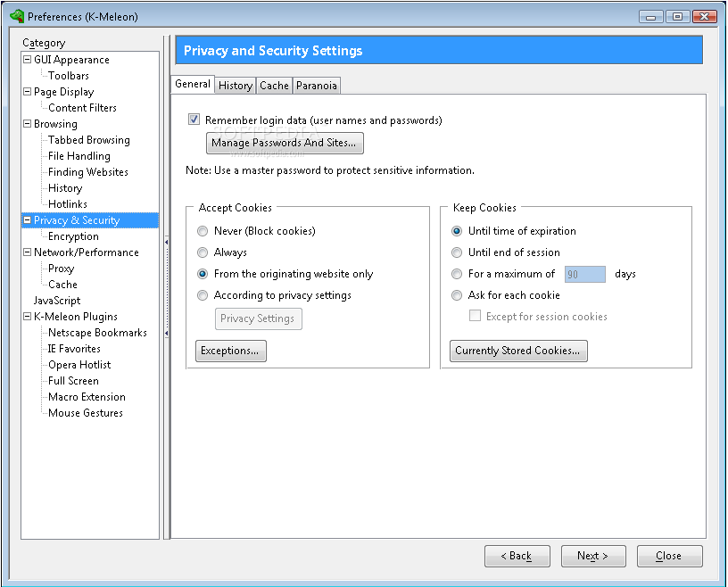728x587 pixels.
Task: Advance with the Next button
Action: pyautogui.click(x=593, y=556)
